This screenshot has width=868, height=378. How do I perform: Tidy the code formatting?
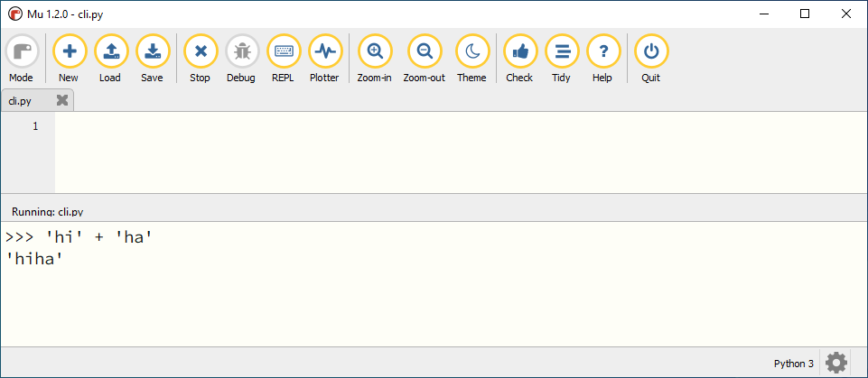[x=562, y=58]
